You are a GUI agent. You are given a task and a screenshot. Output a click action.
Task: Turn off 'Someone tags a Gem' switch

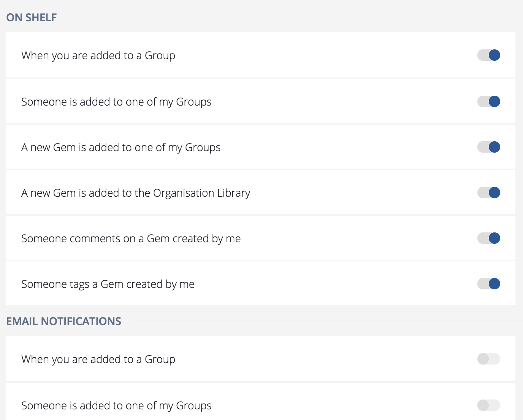[489, 284]
